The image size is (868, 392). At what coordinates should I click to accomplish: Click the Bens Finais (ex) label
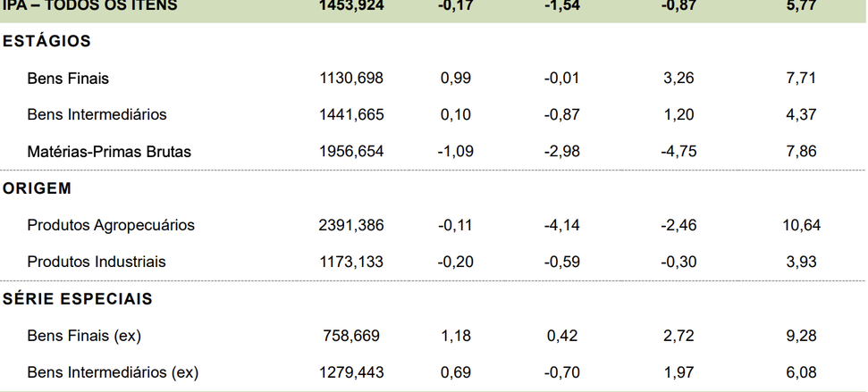click(x=84, y=336)
